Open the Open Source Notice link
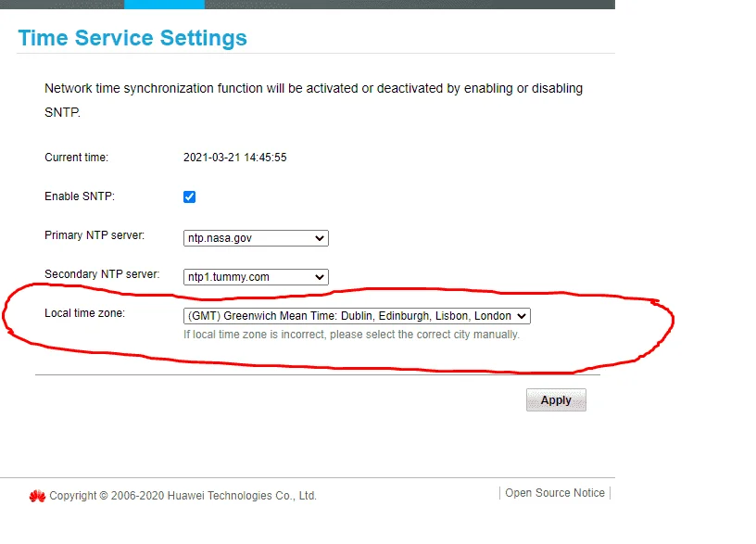Image resolution: width=756 pixels, height=544 pixels. (x=554, y=493)
